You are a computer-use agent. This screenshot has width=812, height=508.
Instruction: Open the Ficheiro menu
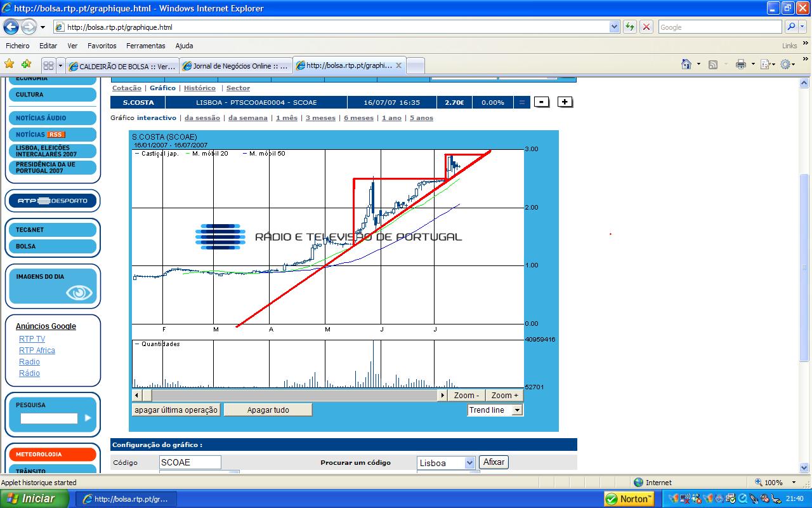coord(18,46)
